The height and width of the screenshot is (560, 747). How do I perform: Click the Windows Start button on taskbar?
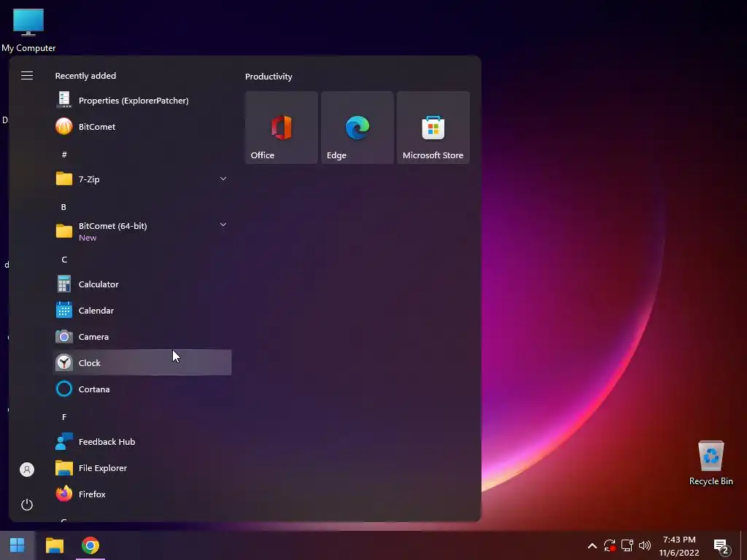point(18,545)
